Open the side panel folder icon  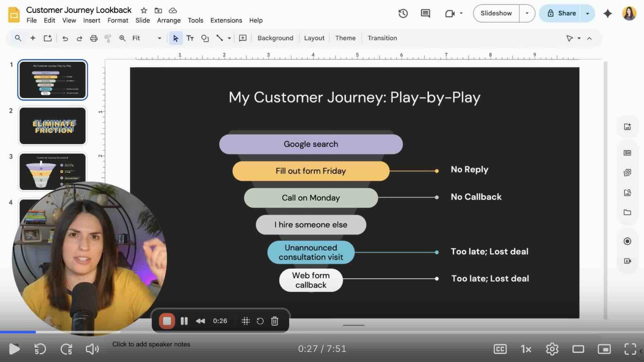[x=627, y=213]
